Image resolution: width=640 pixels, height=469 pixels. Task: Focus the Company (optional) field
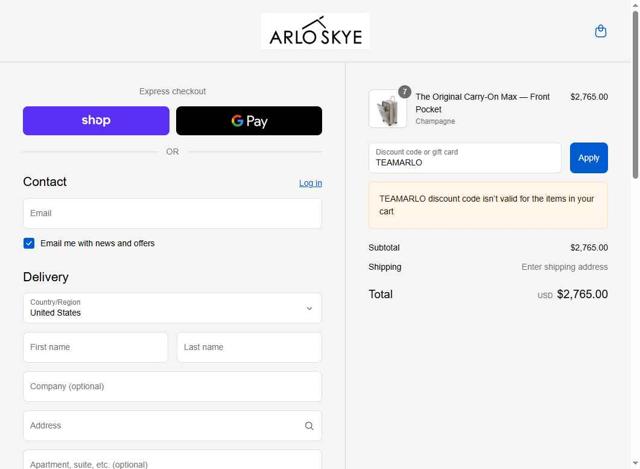(x=172, y=386)
